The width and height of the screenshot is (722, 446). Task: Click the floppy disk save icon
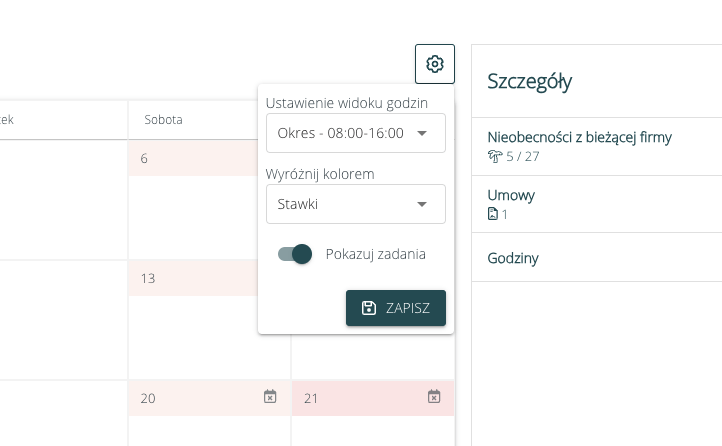point(368,308)
